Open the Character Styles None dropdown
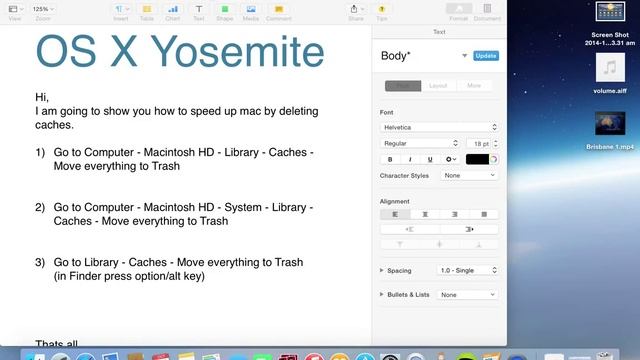The width and height of the screenshot is (640, 360). point(469,175)
